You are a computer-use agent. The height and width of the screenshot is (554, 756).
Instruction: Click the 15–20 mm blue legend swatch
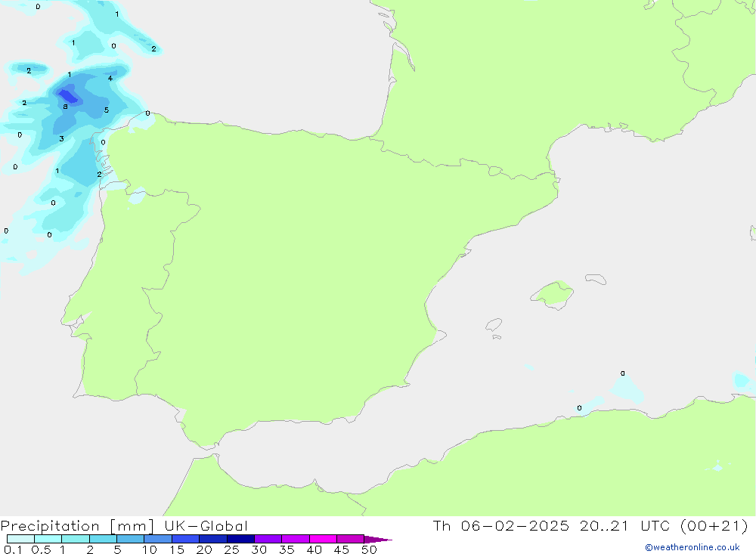[x=186, y=539]
